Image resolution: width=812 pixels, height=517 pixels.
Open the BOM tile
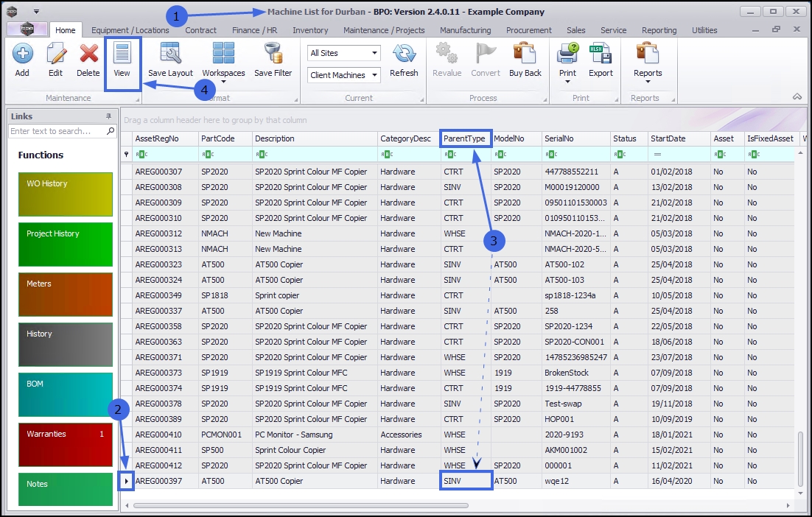[66, 395]
